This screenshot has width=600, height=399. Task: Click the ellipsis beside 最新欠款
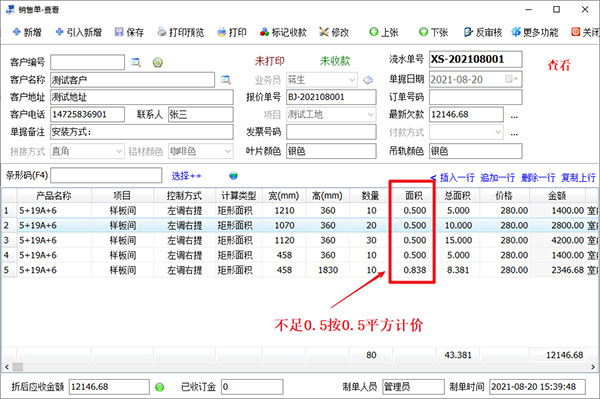[514, 116]
